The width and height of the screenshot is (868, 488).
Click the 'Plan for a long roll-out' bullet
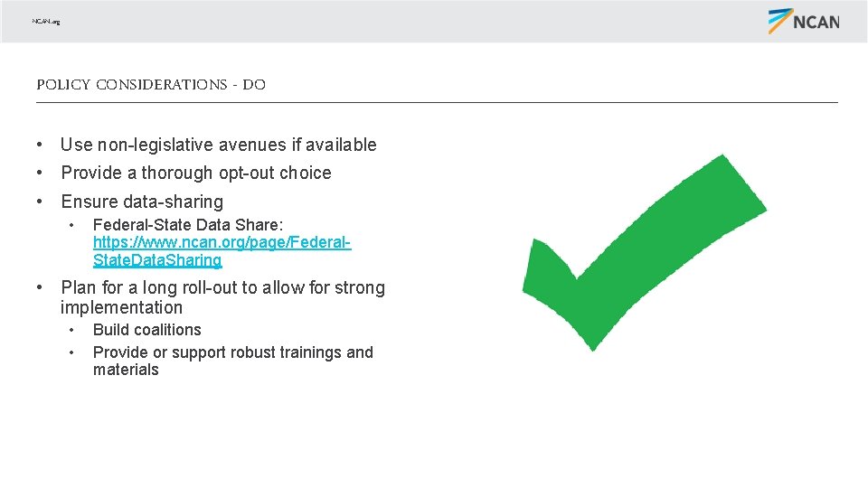222,297
